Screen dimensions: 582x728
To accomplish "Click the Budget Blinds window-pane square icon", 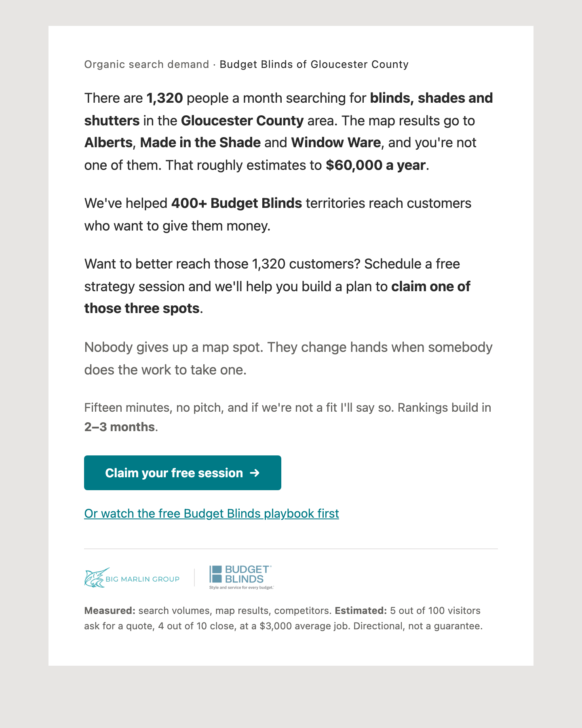I will (x=216, y=574).
